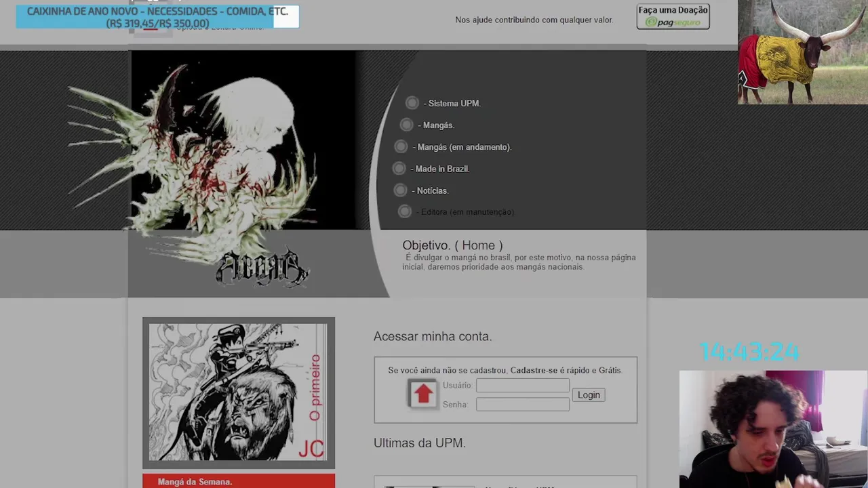
Task: Click the bullet next to Made in Brazil
Action: 399,168
